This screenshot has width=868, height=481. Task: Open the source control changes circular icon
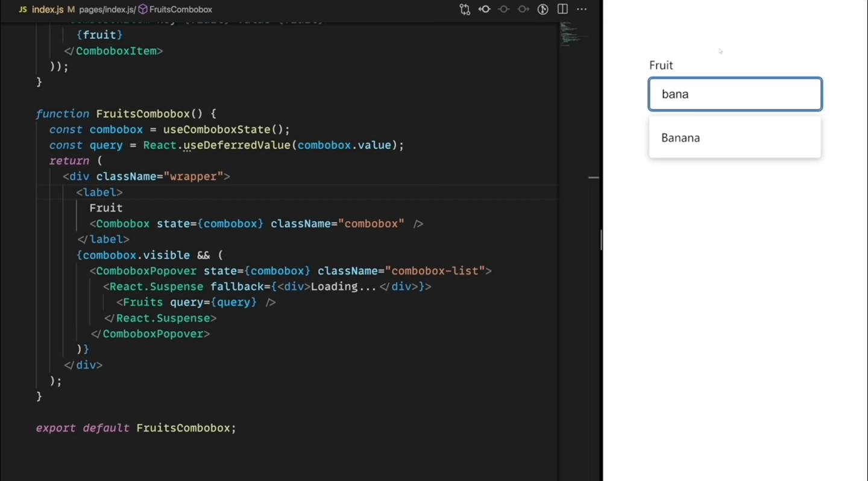(x=542, y=9)
